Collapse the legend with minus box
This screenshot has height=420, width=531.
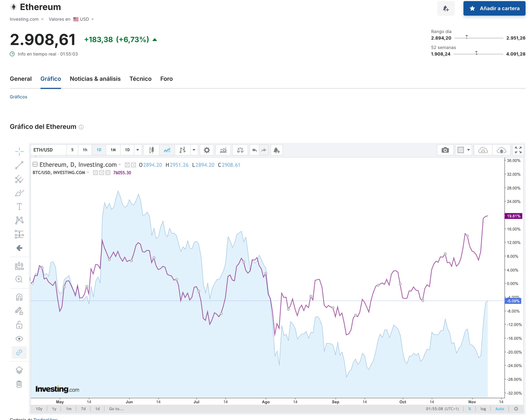35,165
